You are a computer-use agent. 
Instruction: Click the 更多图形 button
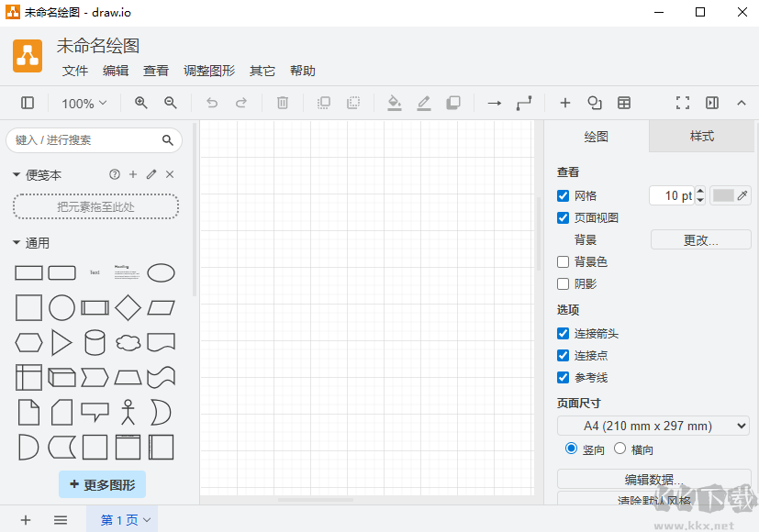[102, 484]
